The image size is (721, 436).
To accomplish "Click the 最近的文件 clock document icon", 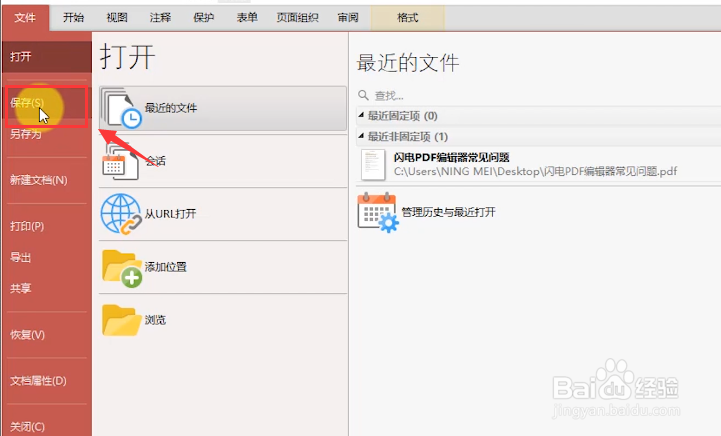I will tap(122, 109).
